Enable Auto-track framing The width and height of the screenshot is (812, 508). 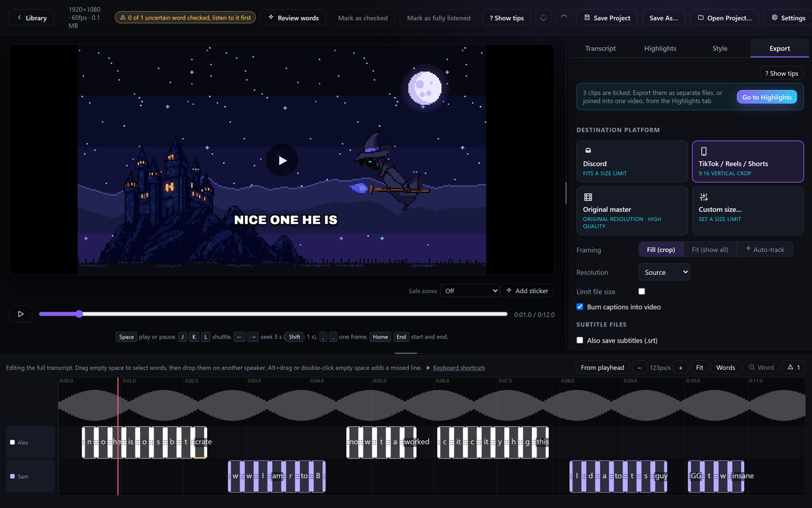pyautogui.click(x=765, y=249)
